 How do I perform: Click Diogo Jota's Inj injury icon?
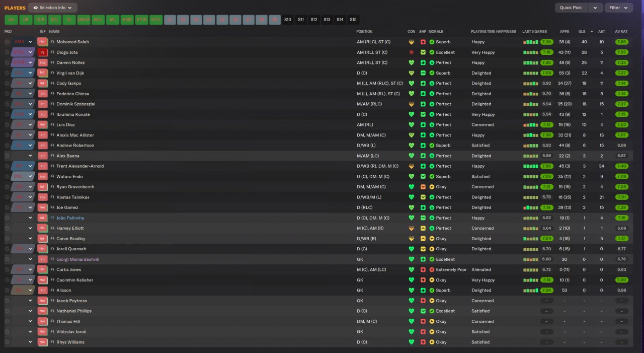42,52
